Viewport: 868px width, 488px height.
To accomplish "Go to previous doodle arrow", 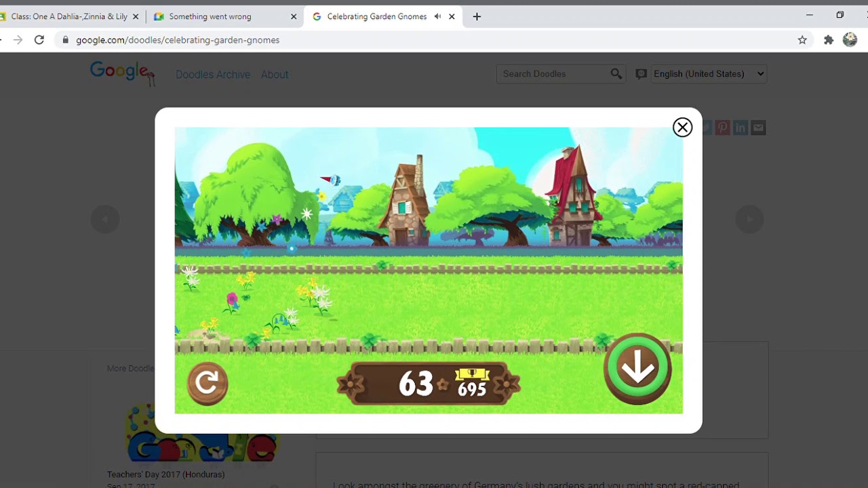I will (x=105, y=219).
